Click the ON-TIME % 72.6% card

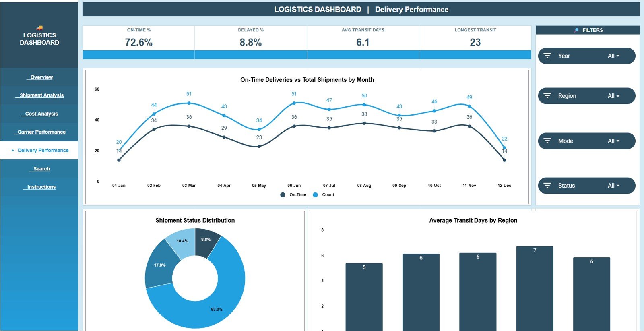pyautogui.click(x=139, y=42)
